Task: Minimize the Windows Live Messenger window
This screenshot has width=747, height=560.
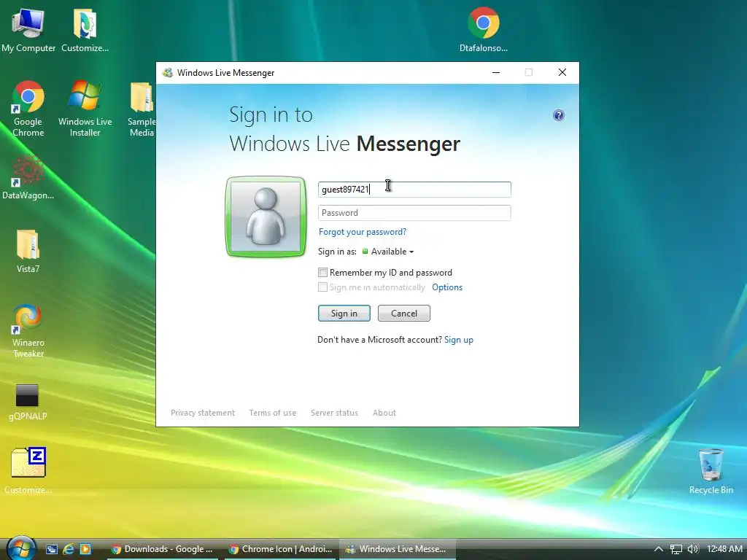Action: point(496,72)
